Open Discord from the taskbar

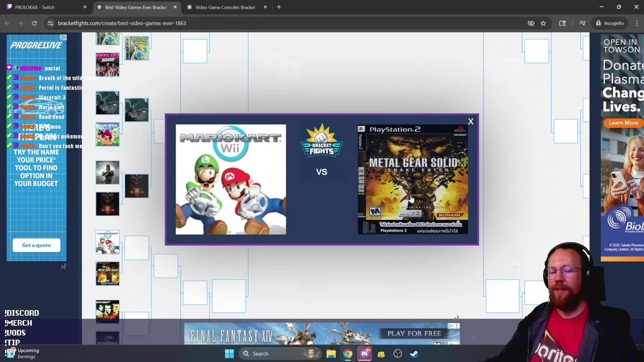pyautogui.click(x=364, y=353)
